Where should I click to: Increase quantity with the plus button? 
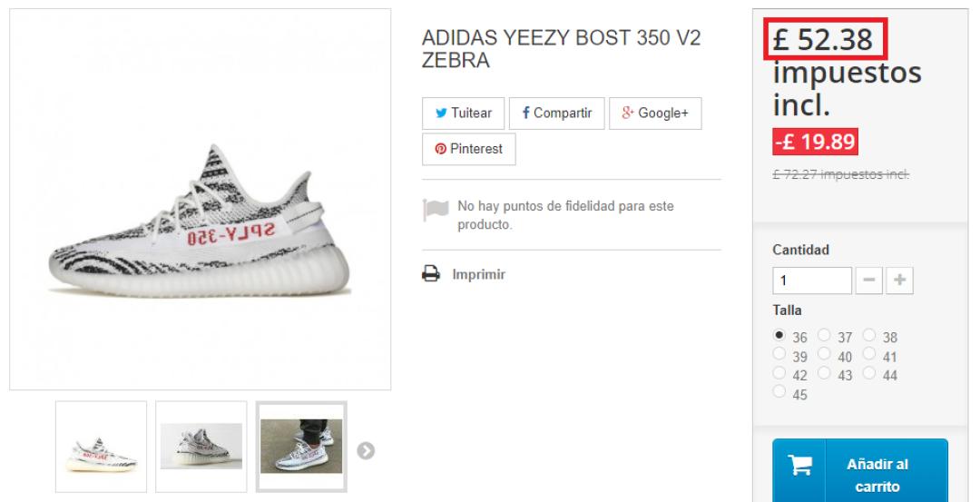[x=899, y=281]
